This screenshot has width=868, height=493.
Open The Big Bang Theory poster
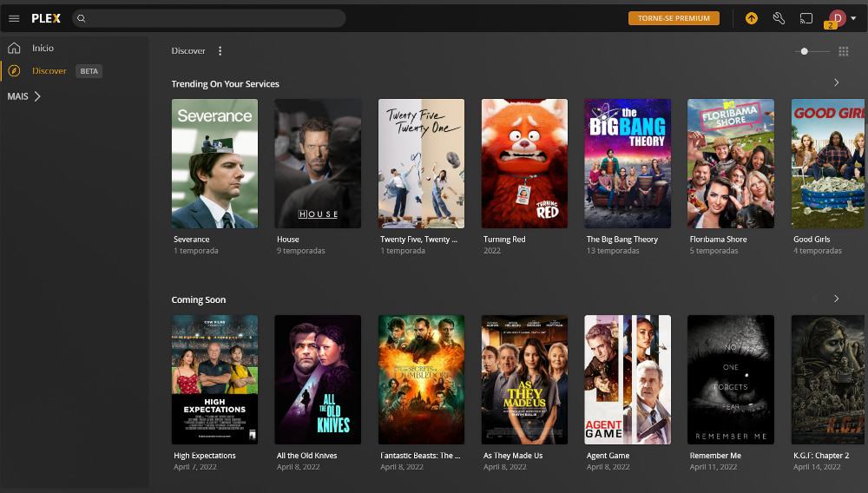click(x=628, y=163)
